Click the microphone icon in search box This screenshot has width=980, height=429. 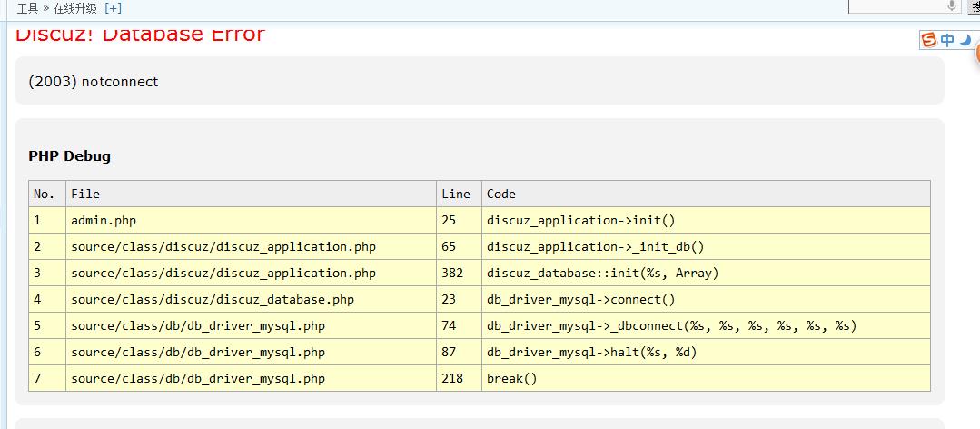point(951,5)
